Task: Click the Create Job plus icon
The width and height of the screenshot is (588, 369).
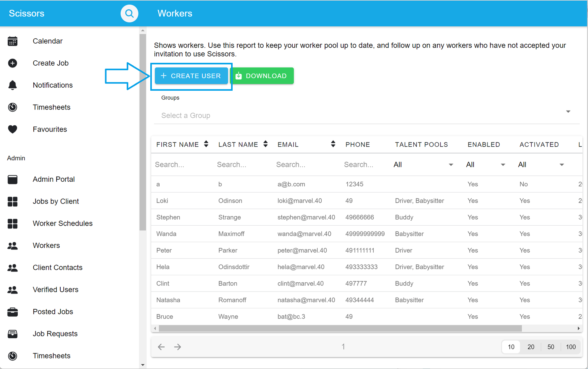Action: [13, 63]
